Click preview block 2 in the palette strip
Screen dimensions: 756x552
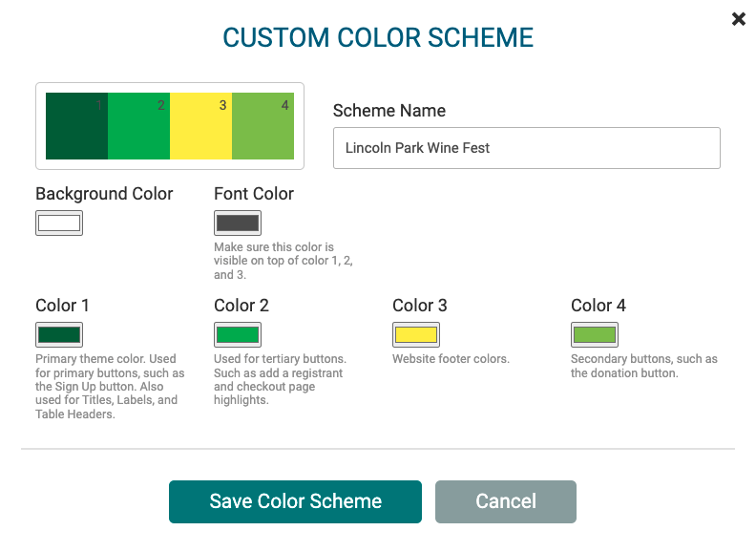138,126
